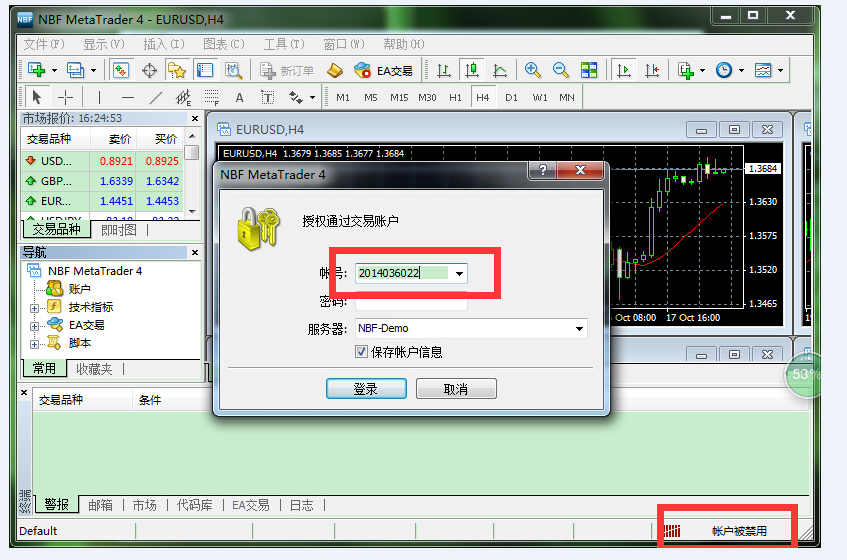Toggle the Data Window crosshair-circle icon

pyautogui.click(x=149, y=70)
